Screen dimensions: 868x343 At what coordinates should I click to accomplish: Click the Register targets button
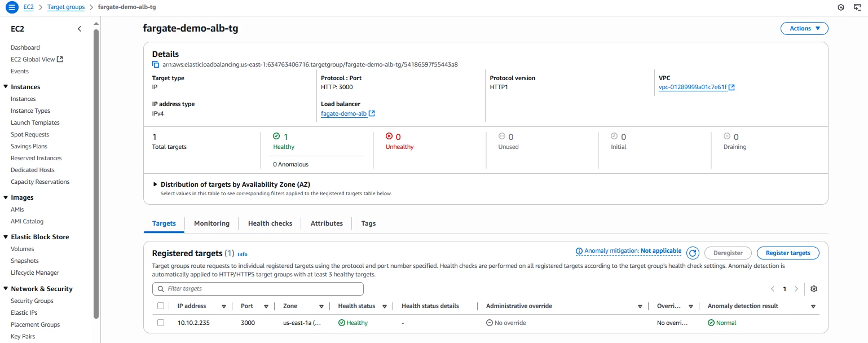coord(788,253)
